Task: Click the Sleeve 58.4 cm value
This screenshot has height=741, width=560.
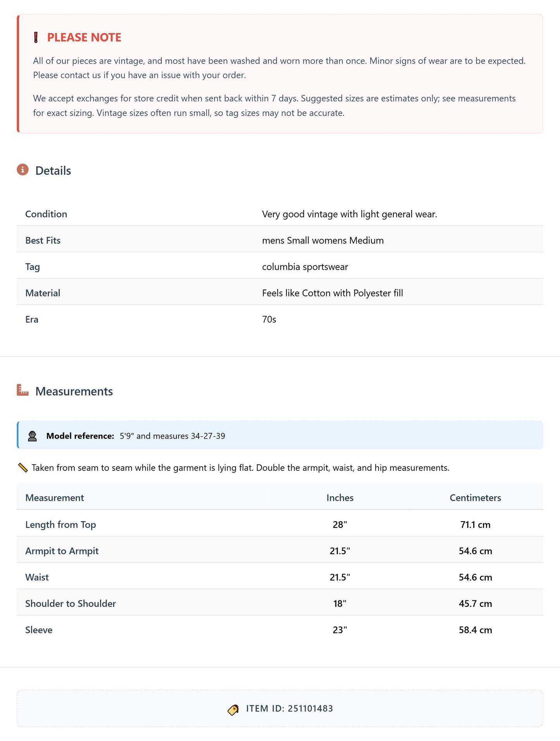Action: coord(475,630)
